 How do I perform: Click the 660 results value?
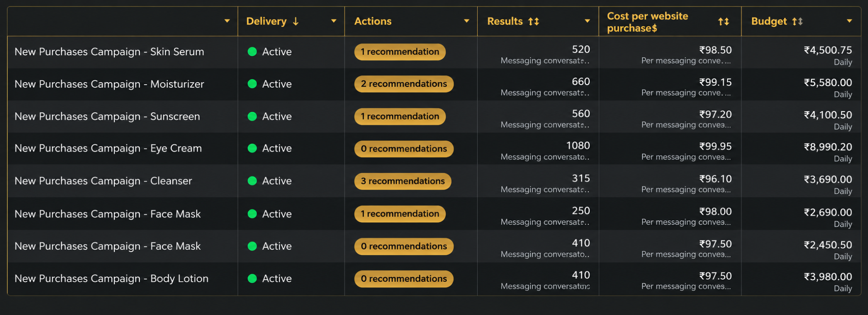pyautogui.click(x=581, y=82)
